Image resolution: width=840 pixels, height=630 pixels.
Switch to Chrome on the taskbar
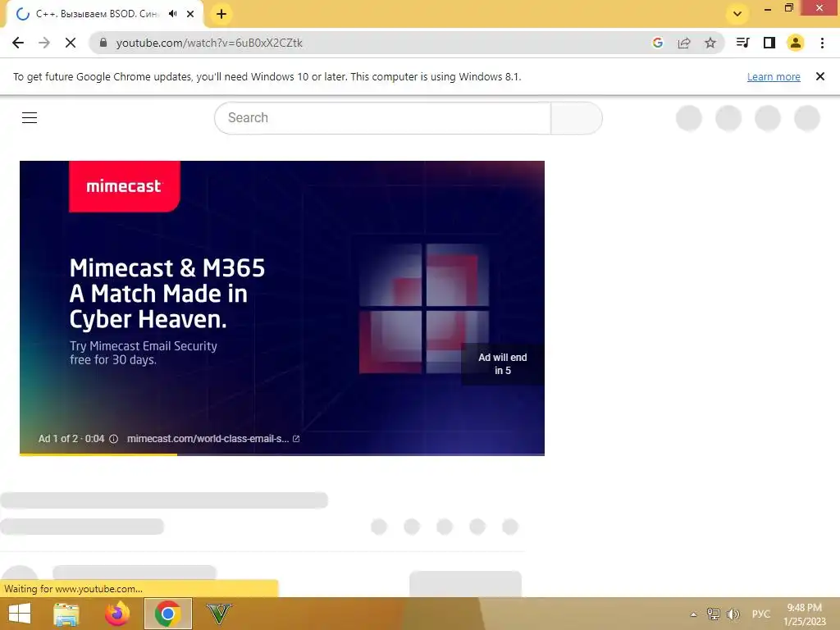(x=167, y=614)
